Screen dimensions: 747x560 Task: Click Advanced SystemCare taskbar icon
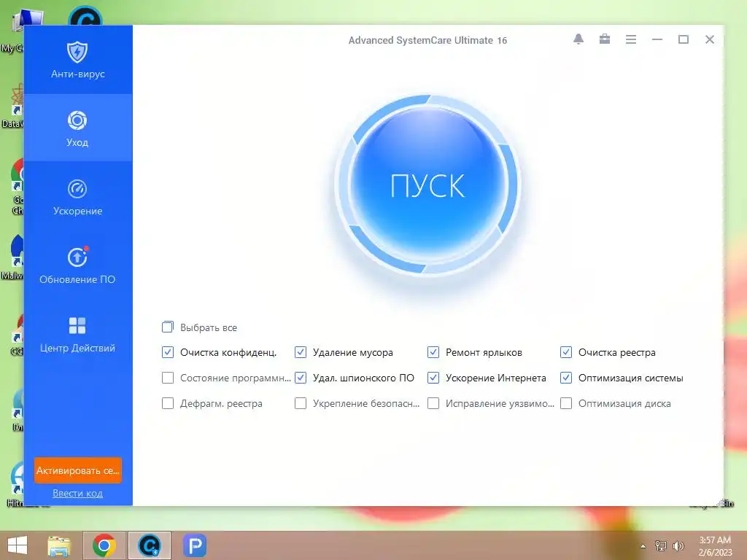(x=150, y=545)
